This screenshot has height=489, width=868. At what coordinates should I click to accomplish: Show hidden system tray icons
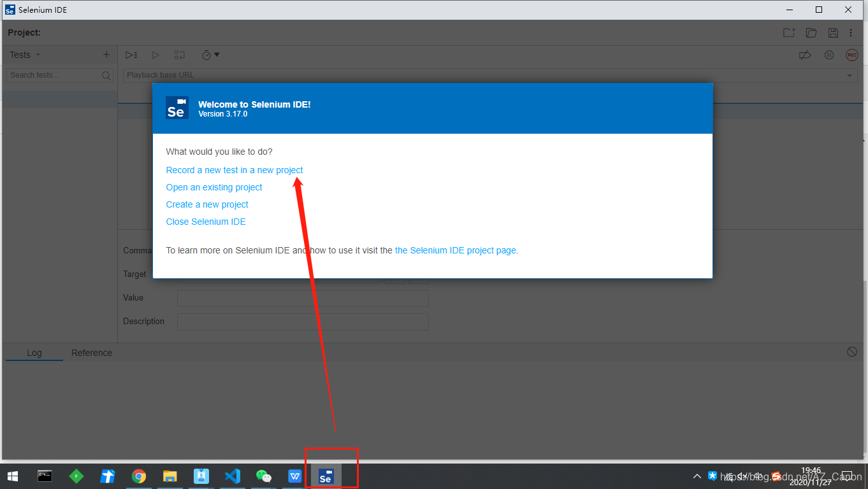click(697, 476)
